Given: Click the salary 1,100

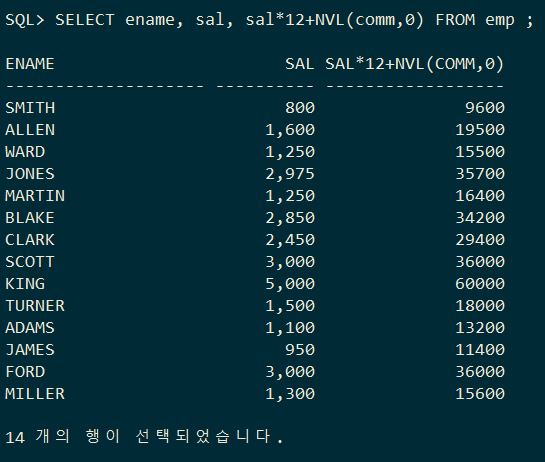Looking at the screenshot, I should tap(290, 328).
